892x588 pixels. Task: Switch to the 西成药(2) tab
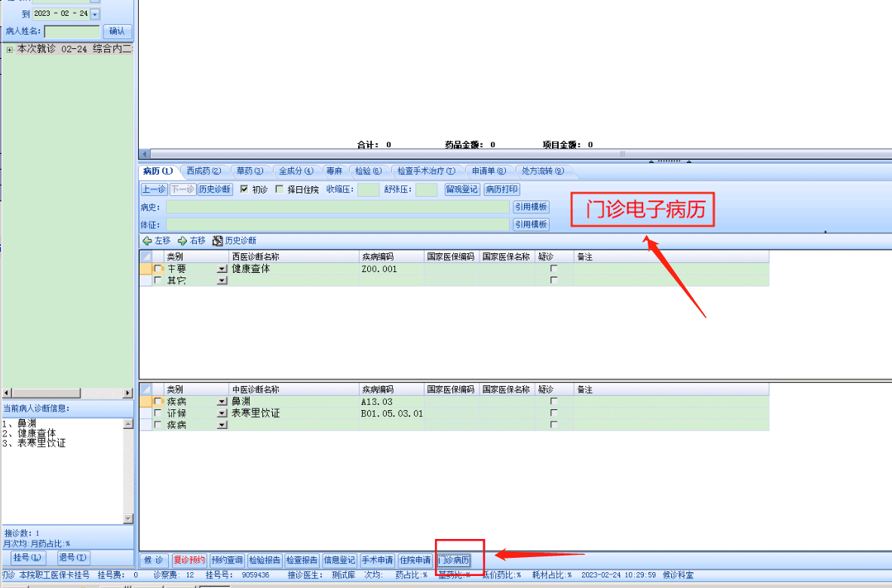click(x=204, y=171)
